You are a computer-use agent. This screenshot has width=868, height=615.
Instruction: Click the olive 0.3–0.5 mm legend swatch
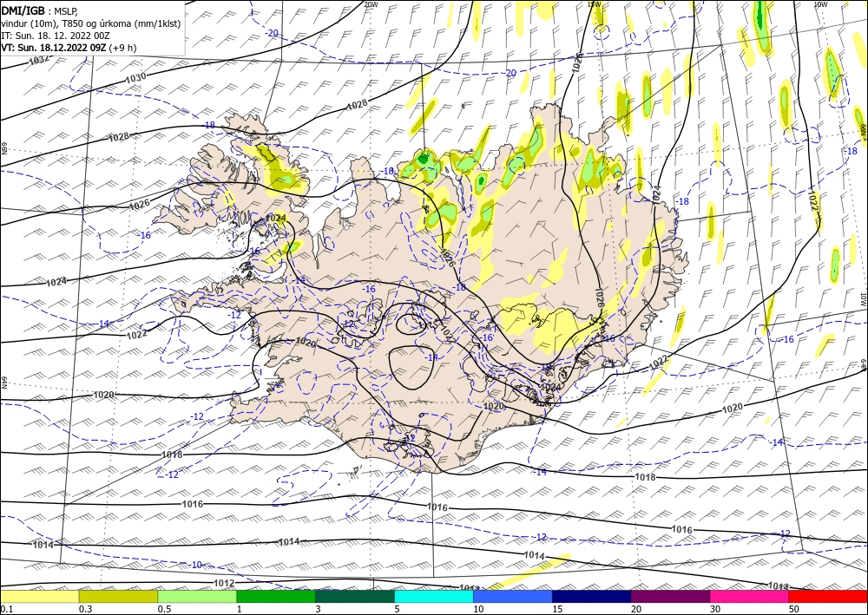click(x=118, y=596)
